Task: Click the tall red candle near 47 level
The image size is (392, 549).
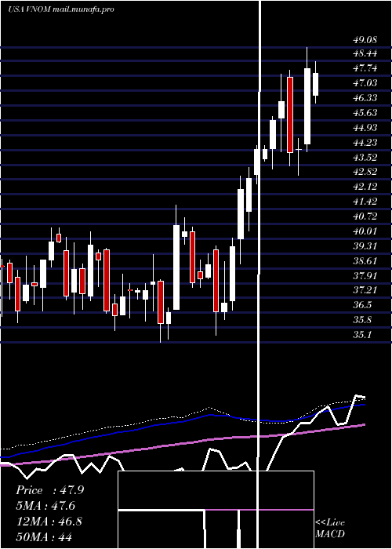Action: 290,115
